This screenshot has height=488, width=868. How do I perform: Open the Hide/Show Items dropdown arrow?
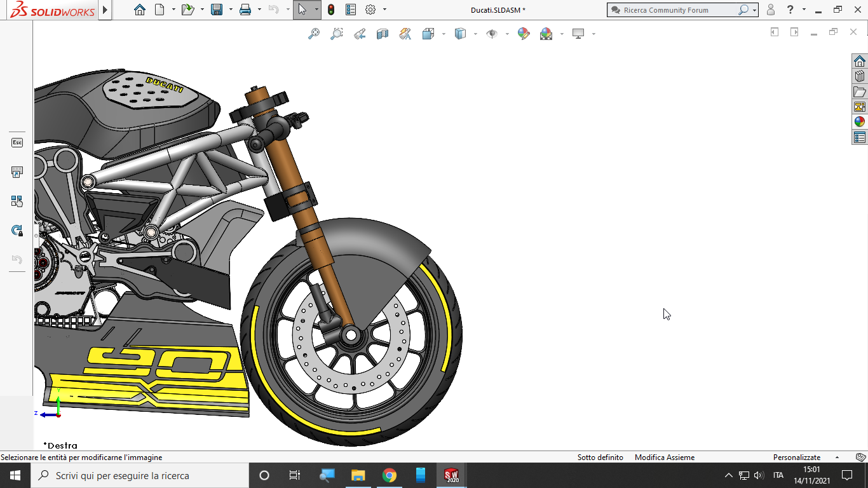[507, 34]
